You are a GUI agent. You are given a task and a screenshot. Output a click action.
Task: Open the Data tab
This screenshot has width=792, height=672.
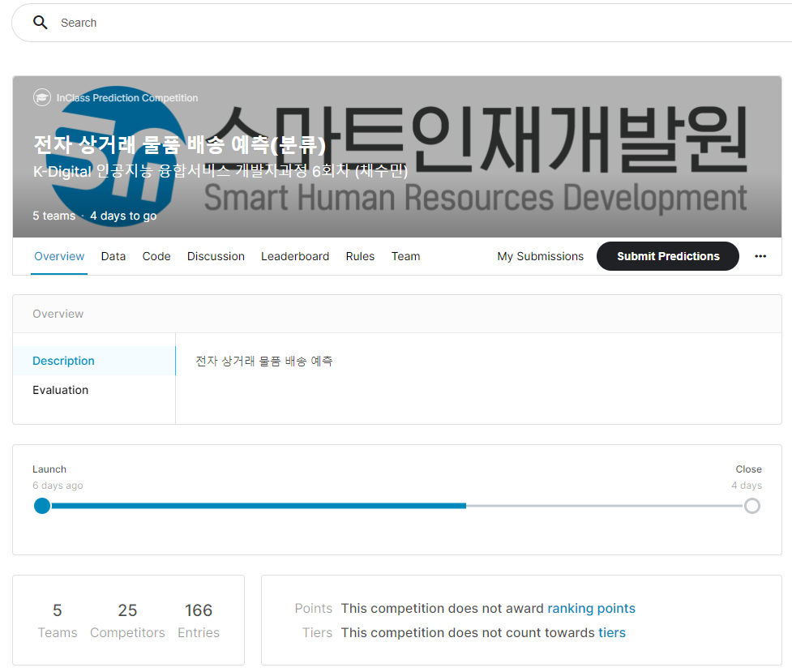(113, 256)
